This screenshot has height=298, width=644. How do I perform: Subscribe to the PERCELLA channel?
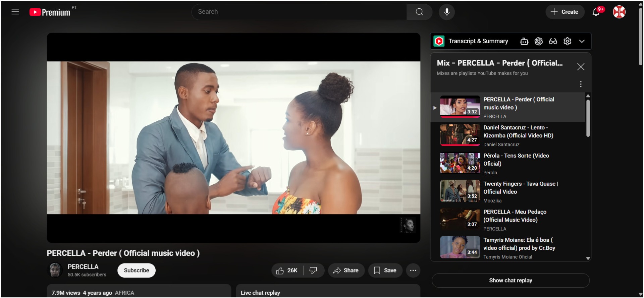[136, 271]
